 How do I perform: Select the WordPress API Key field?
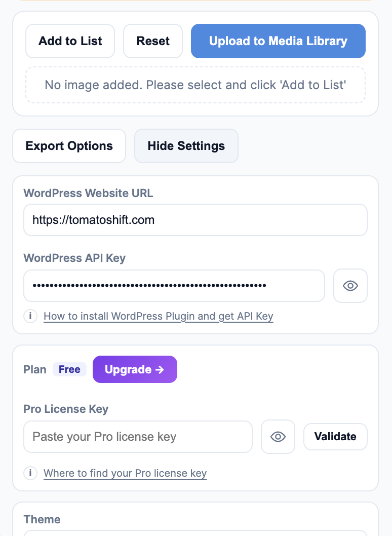pyautogui.click(x=174, y=286)
